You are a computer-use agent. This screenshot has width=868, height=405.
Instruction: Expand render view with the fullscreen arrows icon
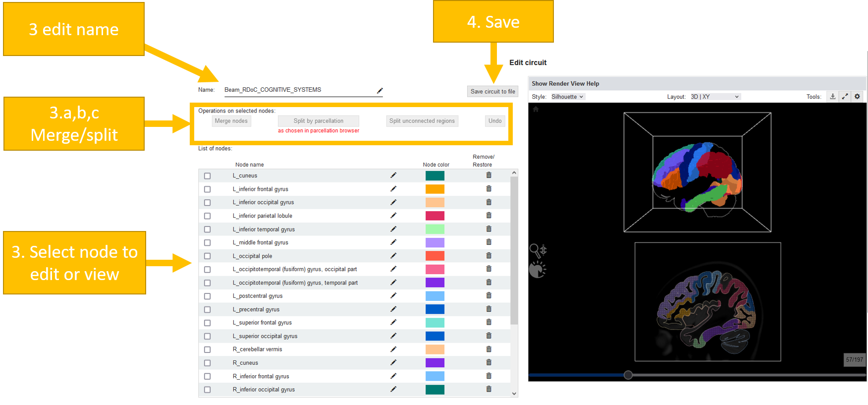pos(845,97)
